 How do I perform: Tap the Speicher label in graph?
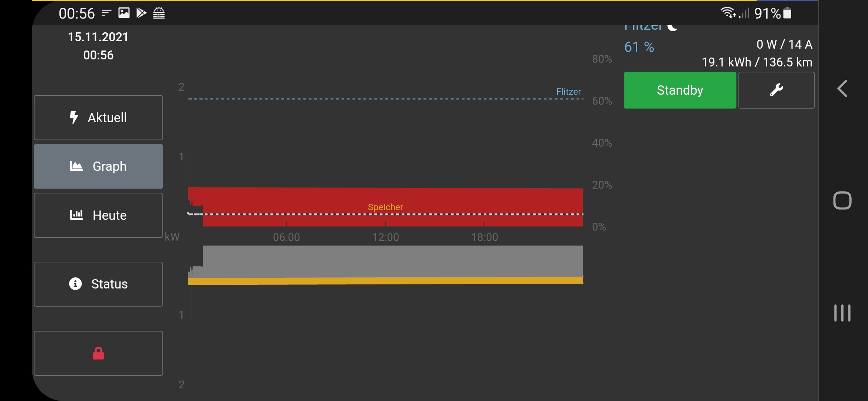[385, 207]
